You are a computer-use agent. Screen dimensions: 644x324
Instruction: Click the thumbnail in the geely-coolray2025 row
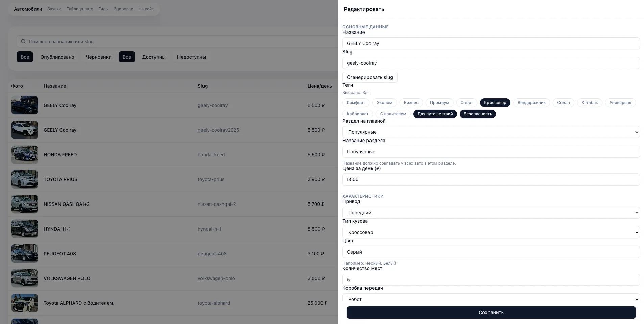[25, 130]
